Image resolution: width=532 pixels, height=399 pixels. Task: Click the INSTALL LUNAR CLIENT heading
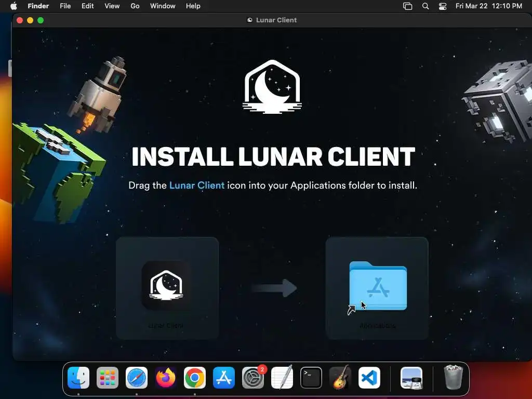coord(273,157)
